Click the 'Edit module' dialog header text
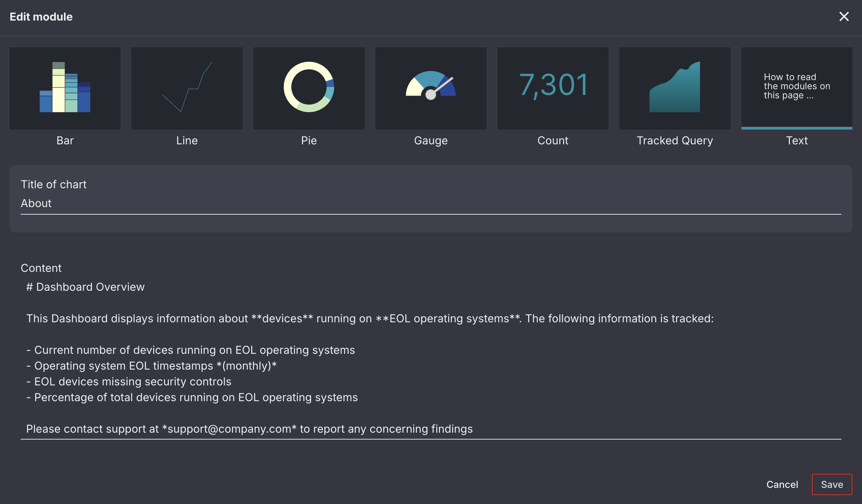 (x=41, y=16)
